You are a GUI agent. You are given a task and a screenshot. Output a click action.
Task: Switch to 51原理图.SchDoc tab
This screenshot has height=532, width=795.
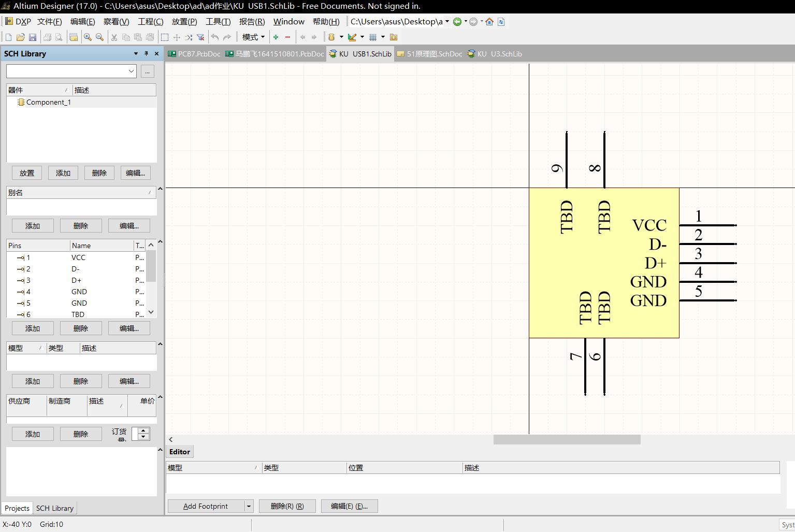(x=429, y=54)
